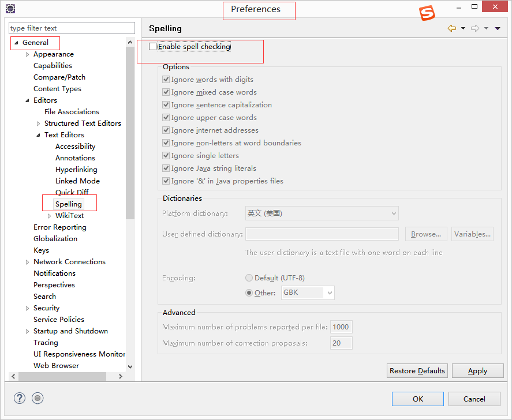Image resolution: width=512 pixels, height=420 pixels.
Task: Collapse the Text Editors tree node
Action: (37, 134)
